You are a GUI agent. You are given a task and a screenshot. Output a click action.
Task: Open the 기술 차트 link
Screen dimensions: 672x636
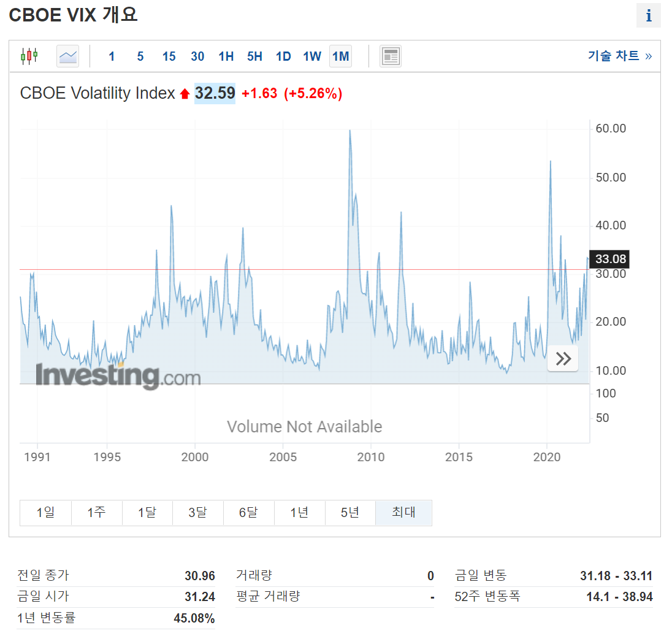(620, 56)
